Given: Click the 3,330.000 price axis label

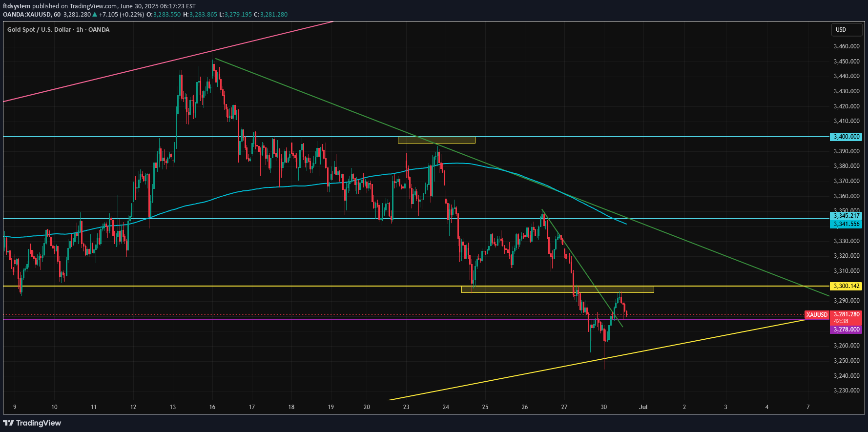Looking at the screenshot, I should [x=846, y=241].
